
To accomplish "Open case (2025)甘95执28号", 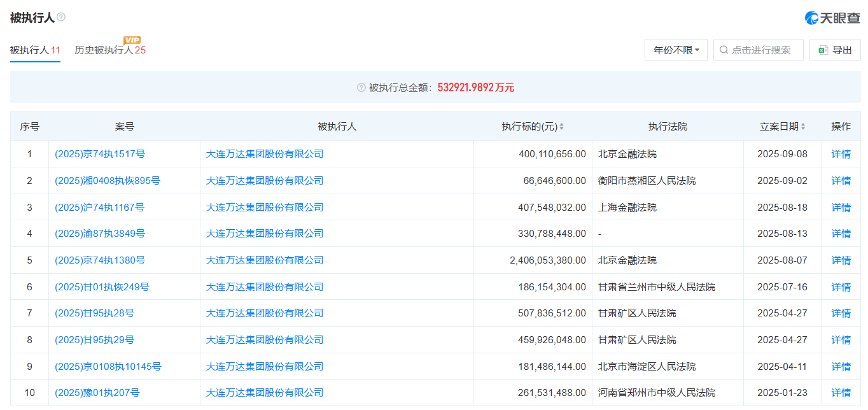I will pos(95,313).
